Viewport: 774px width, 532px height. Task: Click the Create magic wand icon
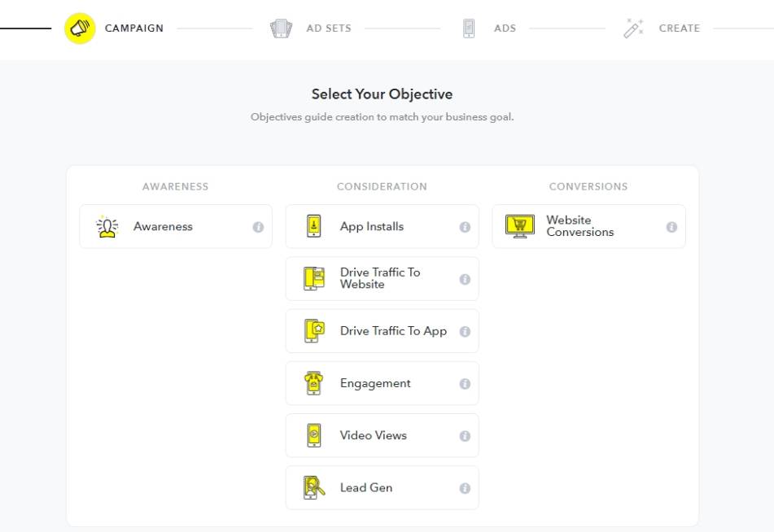(633, 28)
